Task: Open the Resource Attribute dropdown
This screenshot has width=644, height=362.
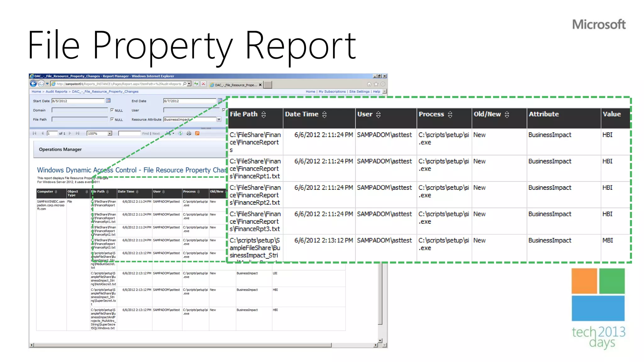Action: tap(219, 119)
